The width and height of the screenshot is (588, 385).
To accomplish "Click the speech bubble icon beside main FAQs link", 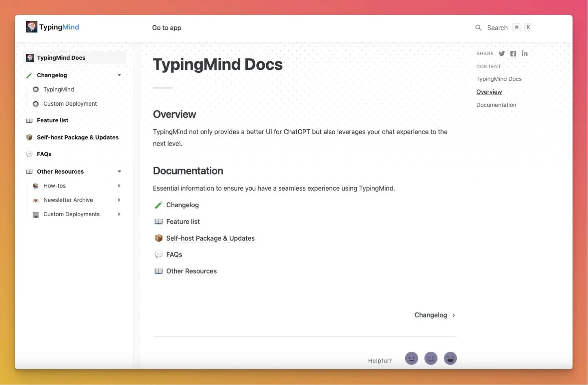I will tap(158, 254).
